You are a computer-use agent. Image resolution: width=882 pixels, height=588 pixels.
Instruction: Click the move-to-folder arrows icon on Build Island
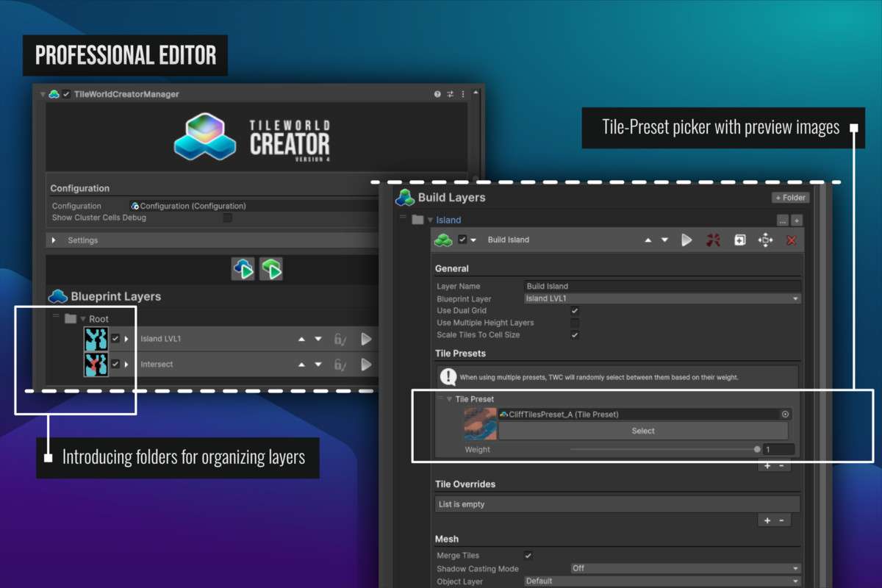click(765, 240)
